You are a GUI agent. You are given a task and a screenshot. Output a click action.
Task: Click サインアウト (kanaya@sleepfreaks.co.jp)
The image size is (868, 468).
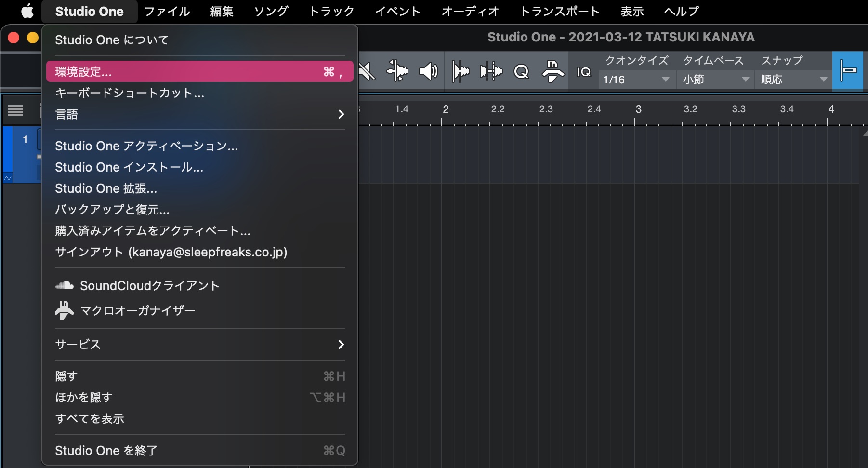pos(200,252)
